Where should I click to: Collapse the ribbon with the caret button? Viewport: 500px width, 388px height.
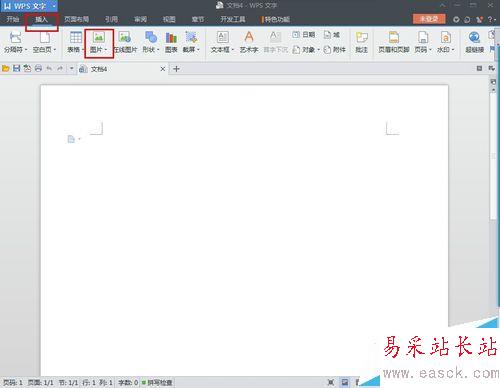[443, 6]
